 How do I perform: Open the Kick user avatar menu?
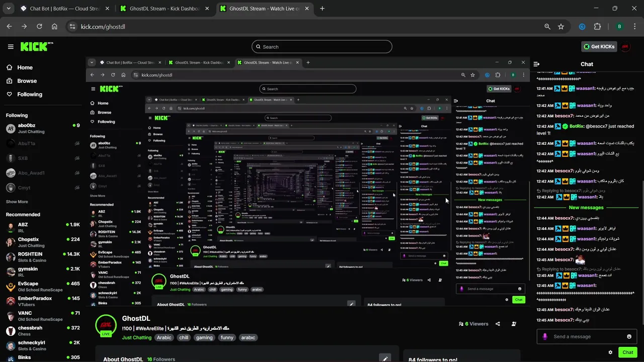coord(625,47)
